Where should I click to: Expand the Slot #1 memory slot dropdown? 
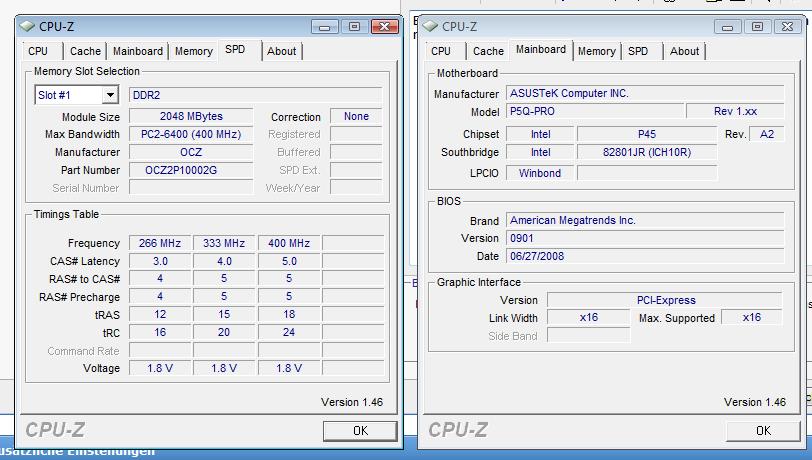pyautogui.click(x=110, y=95)
